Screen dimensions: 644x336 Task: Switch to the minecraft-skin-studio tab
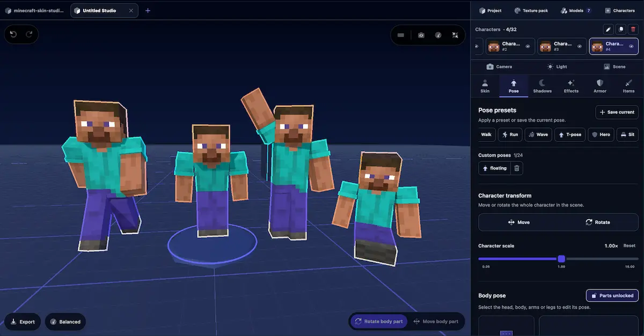(35, 11)
